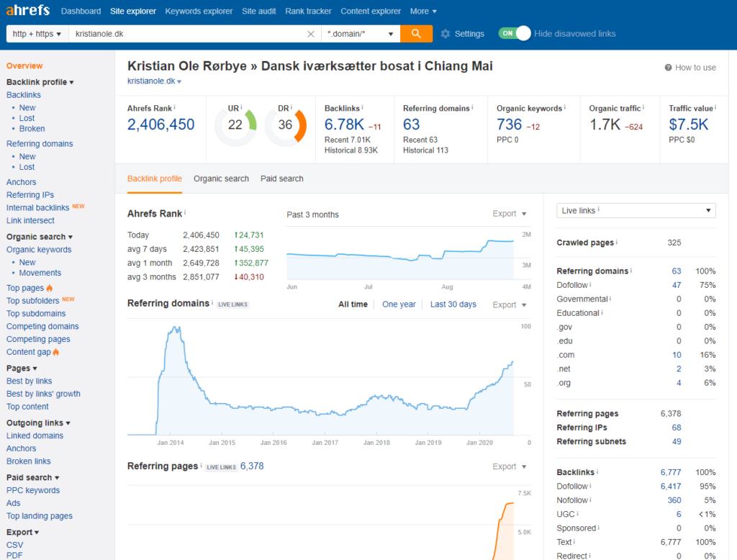Open Content explorer
The height and width of the screenshot is (560, 737).
[371, 12]
